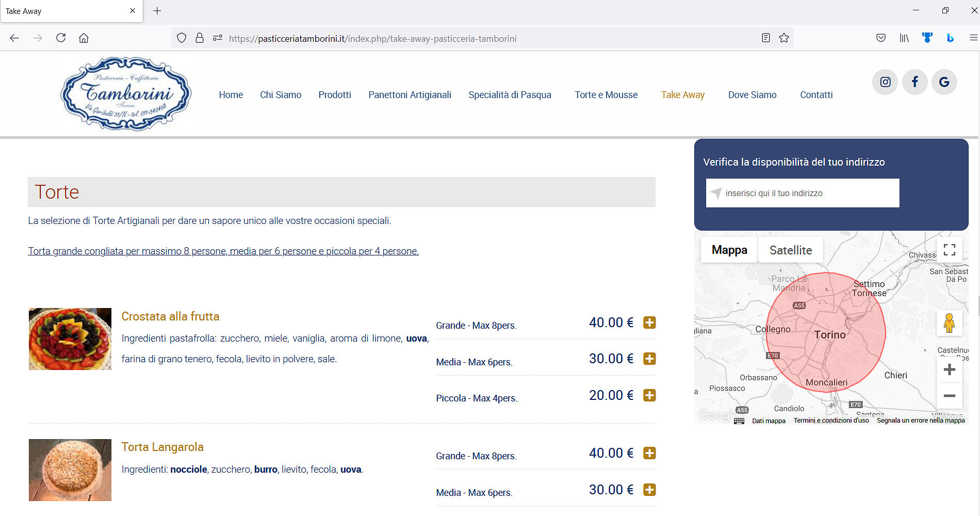Open the Instagram social icon
This screenshot has width=980, height=516.
[885, 82]
